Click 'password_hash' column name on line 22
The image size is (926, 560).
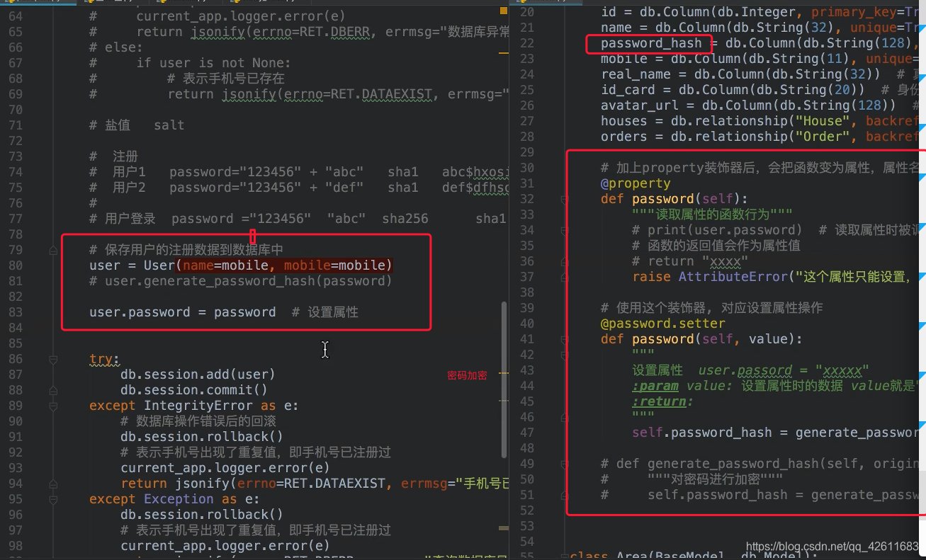click(x=651, y=43)
